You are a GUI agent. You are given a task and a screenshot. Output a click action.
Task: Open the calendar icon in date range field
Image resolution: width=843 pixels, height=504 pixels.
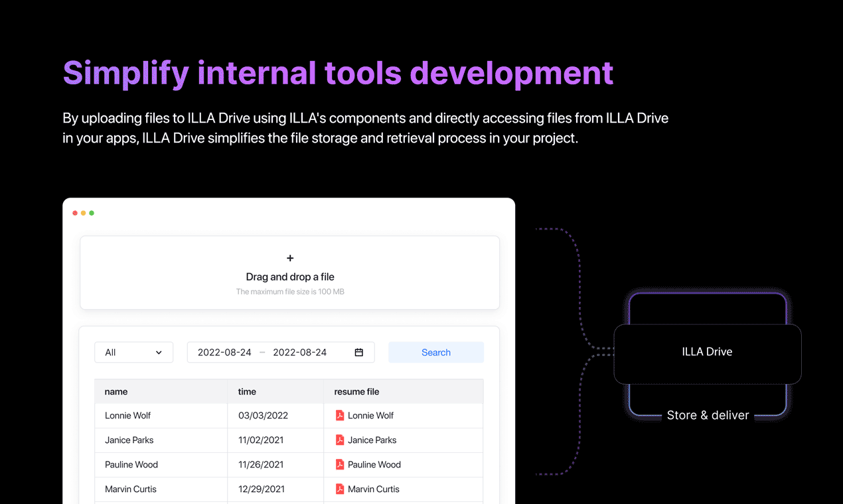[359, 352]
